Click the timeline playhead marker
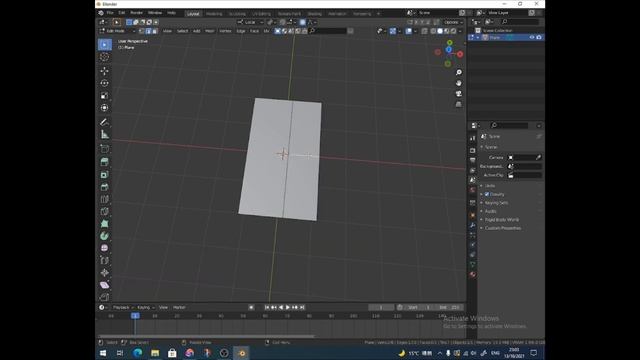Viewport: 640px width, 360px height. click(135, 316)
